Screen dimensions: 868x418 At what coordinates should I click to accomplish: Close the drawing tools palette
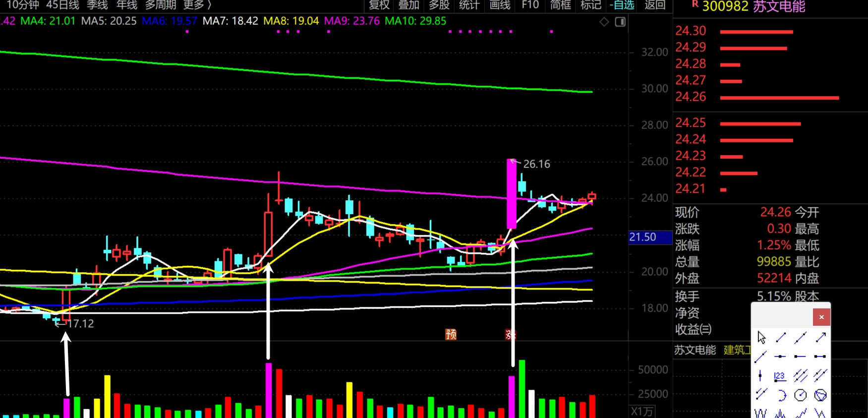[x=821, y=317]
